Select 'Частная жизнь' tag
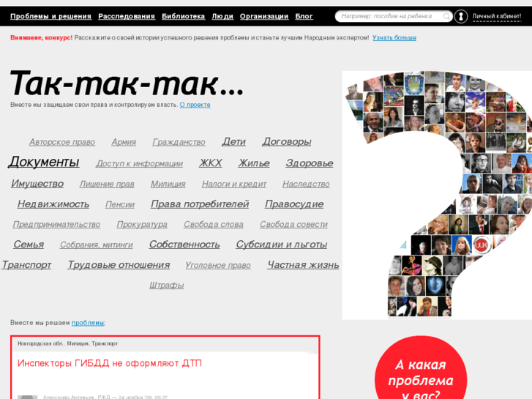The height and width of the screenshot is (399, 532). (304, 265)
